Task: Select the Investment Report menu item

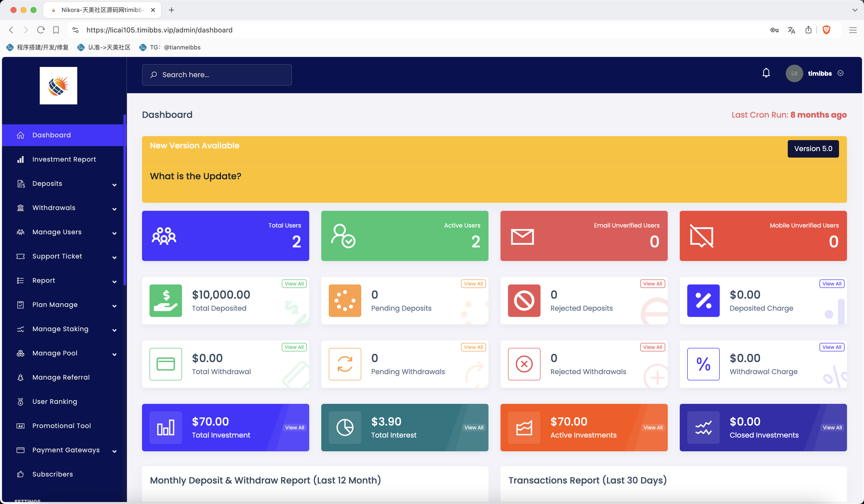Action: pyautogui.click(x=64, y=159)
